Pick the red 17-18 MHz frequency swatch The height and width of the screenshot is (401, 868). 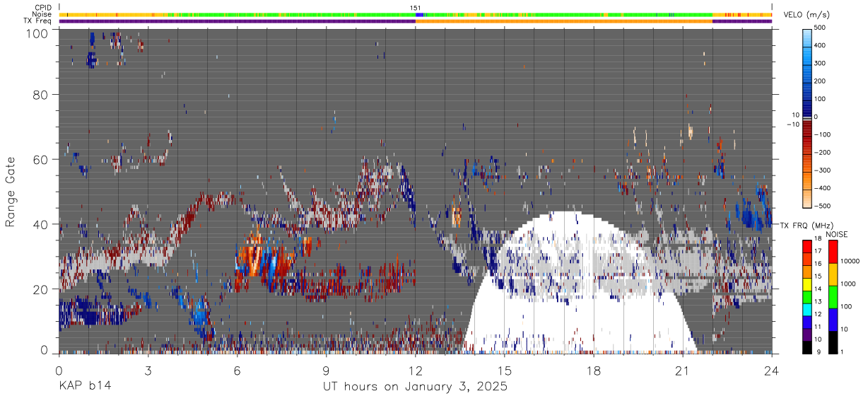[807, 247]
